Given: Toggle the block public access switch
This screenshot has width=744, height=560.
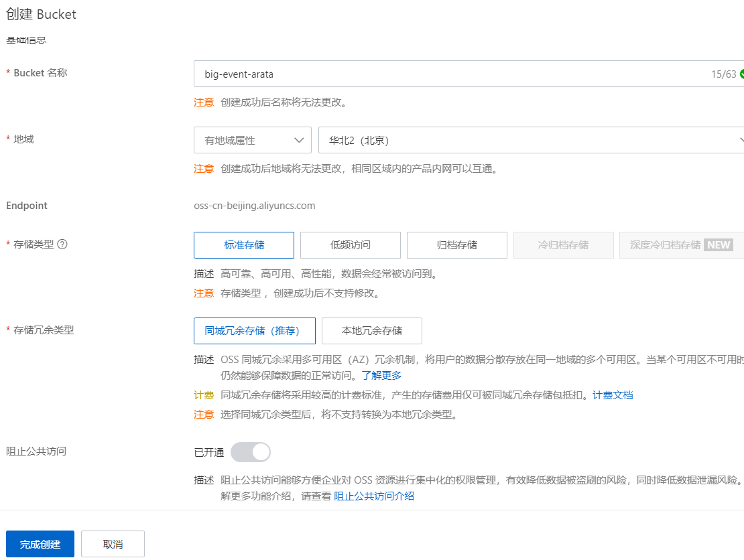Looking at the screenshot, I should pos(251,452).
